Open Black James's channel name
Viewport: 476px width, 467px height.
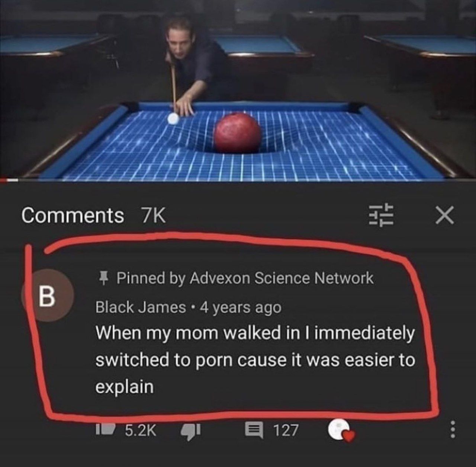(x=141, y=307)
